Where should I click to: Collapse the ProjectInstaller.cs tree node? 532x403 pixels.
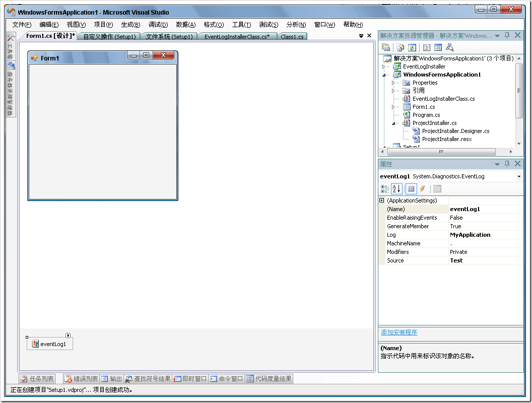(x=393, y=123)
